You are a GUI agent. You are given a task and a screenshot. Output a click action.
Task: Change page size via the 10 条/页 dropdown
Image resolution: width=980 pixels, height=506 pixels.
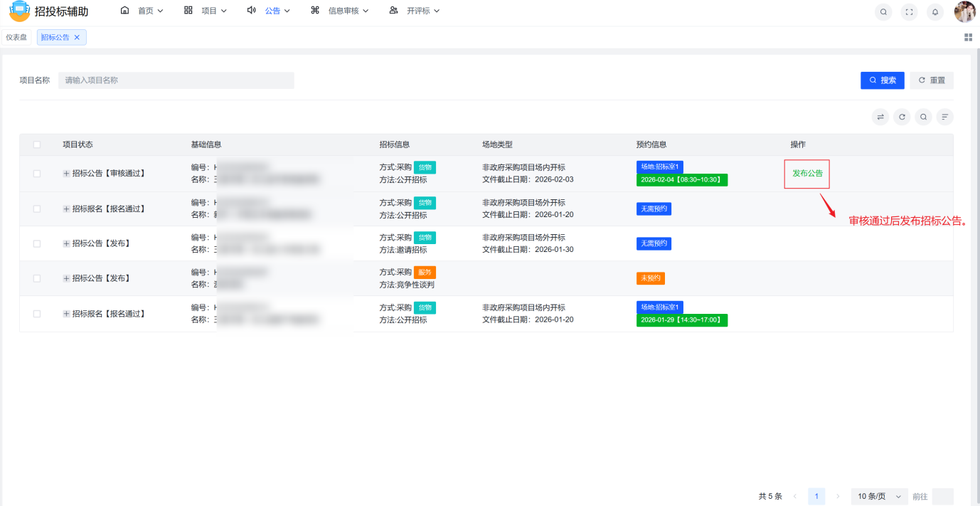(x=879, y=496)
